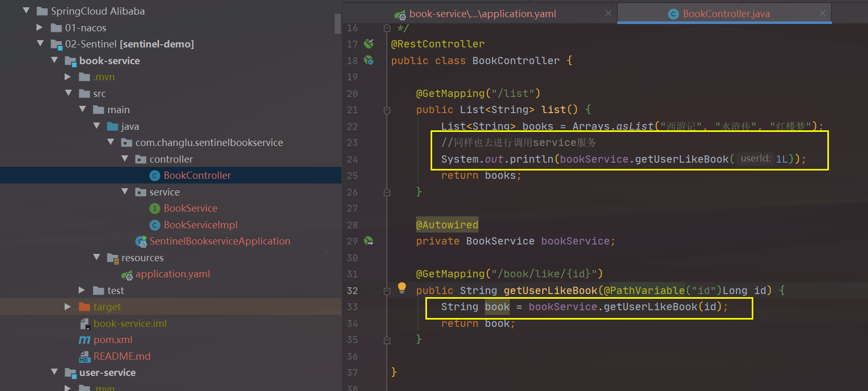Screen dimensions: 868x391
Task: Collapse the service package arrow
Action: click(125, 192)
